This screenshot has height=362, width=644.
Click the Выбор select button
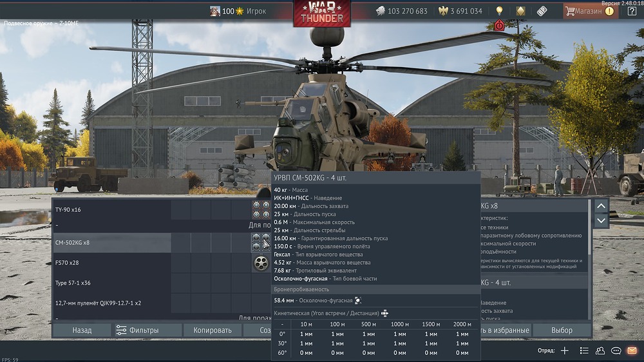(x=562, y=330)
